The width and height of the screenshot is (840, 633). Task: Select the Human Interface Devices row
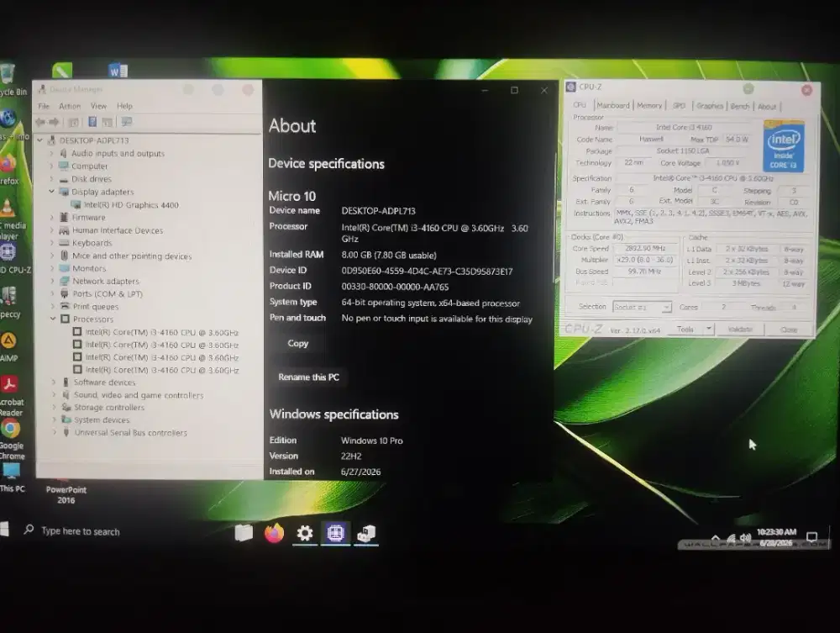[118, 230]
